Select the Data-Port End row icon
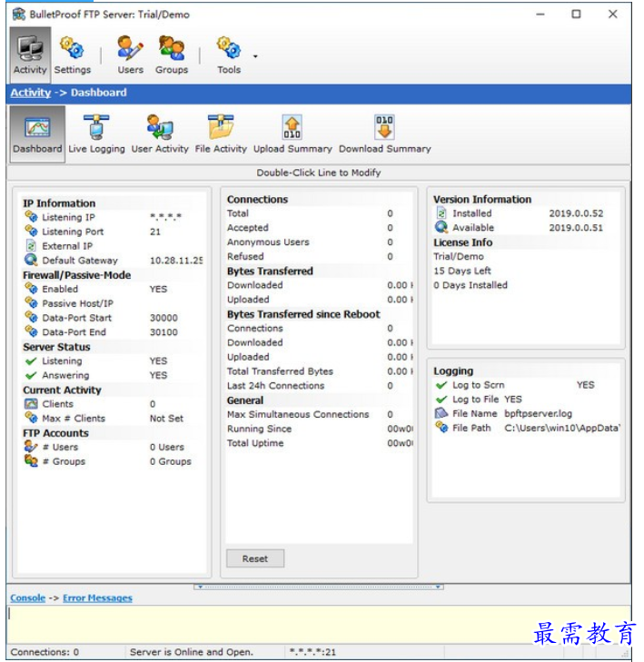 (x=31, y=331)
